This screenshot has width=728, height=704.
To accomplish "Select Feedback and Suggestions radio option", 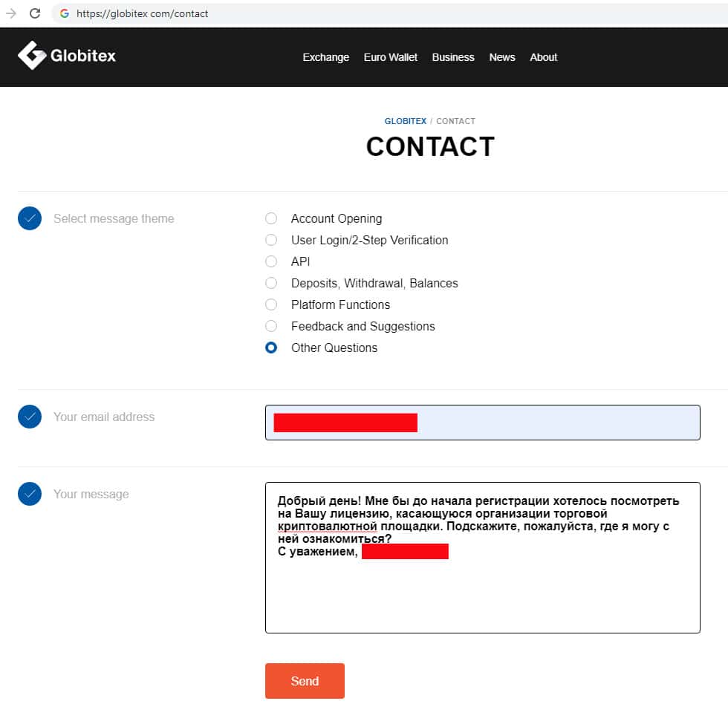I will click(271, 326).
